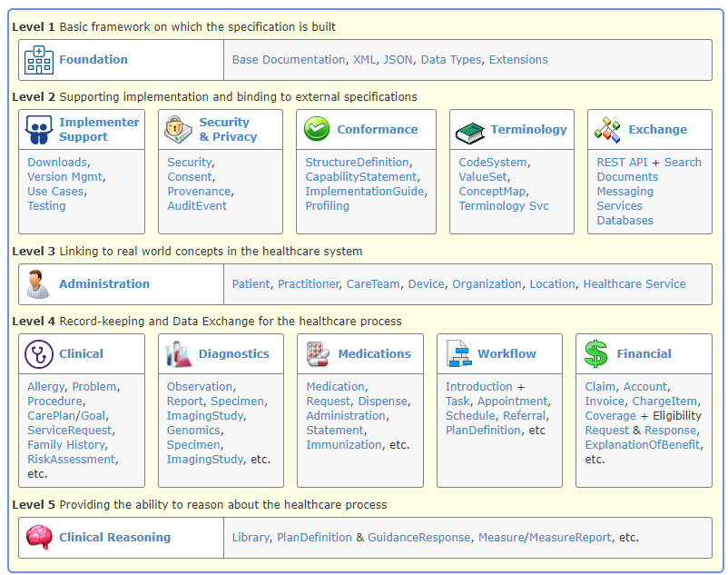
Task: Click the Diagnostics lab flask icon
Action: (179, 354)
